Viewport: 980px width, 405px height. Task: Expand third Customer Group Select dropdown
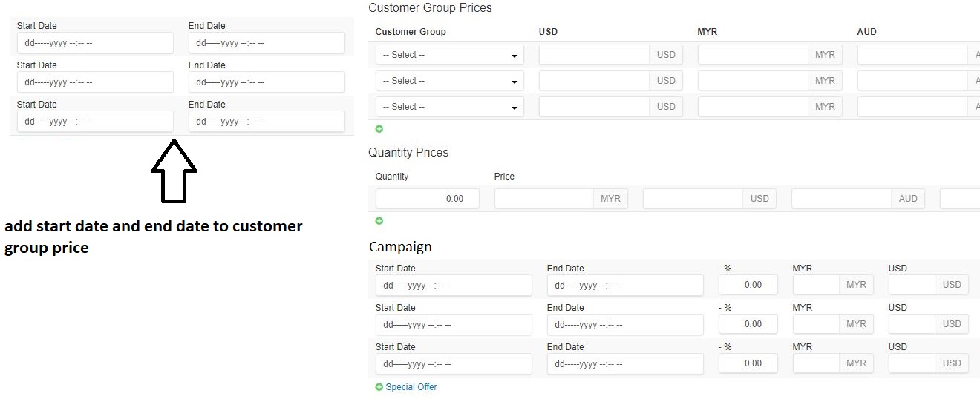click(449, 107)
